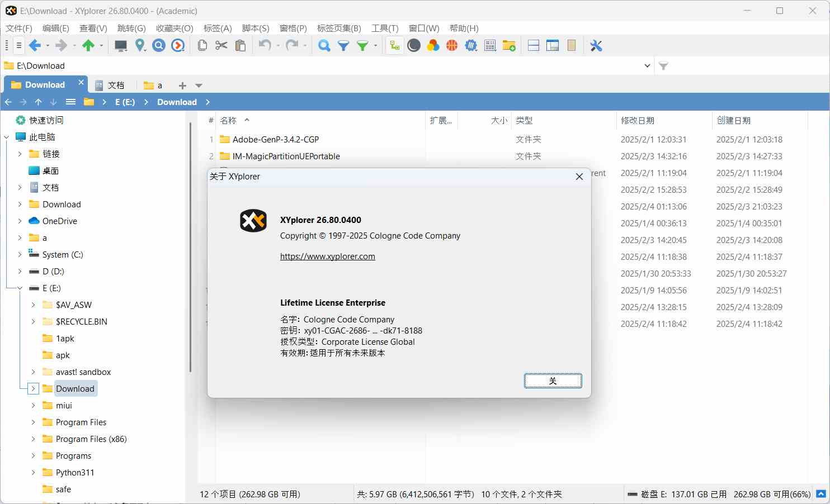The width and height of the screenshot is (830, 504).
Task: Collapse the E (E:) drive node
Action: 20,288
